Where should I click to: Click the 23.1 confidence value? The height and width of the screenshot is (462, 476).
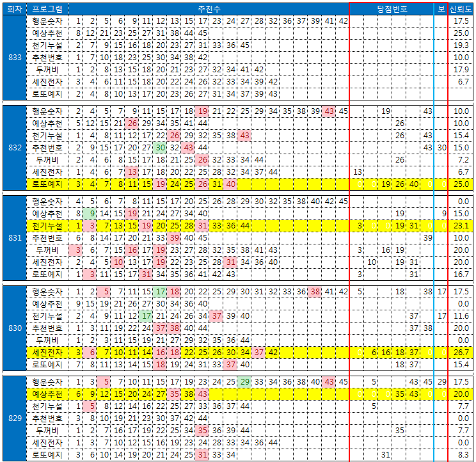[x=461, y=226]
